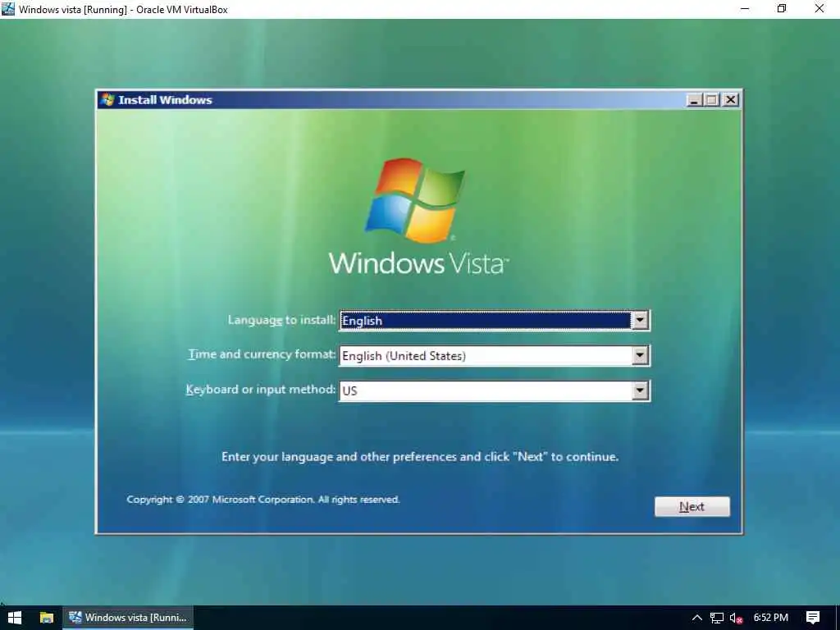This screenshot has width=840, height=630.
Task: Click the Keyboard or input method label
Action: tap(261, 390)
